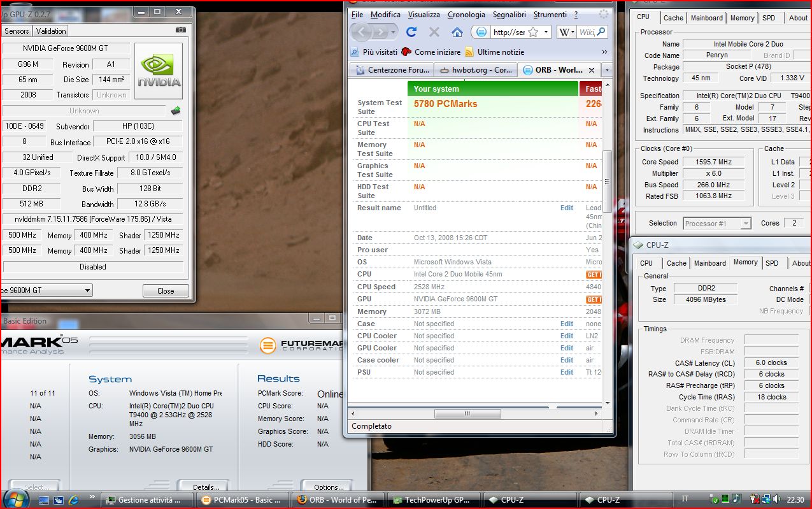Save the GPU BIOS with chip icon
This screenshot has height=509, width=812.
coord(175,111)
